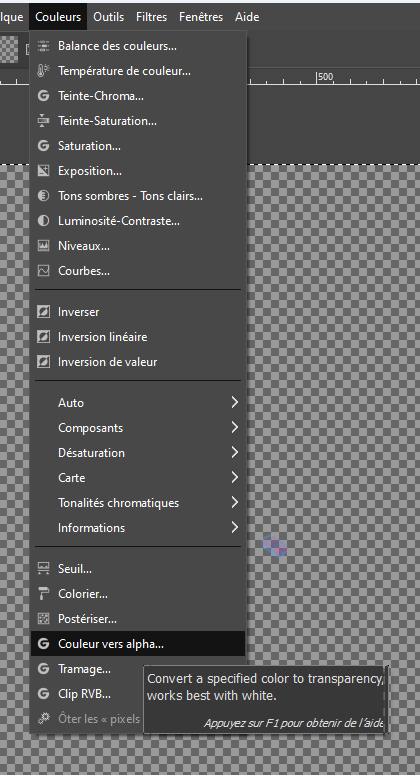Click the Exposition icon
The width and height of the screenshot is (420, 775).
(x=43, y=171)
